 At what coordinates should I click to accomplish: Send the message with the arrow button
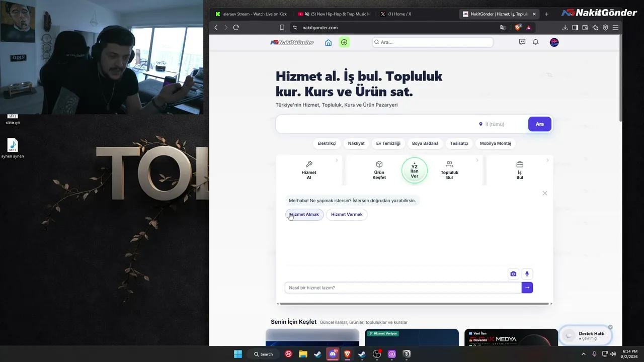tap(527, 288)
